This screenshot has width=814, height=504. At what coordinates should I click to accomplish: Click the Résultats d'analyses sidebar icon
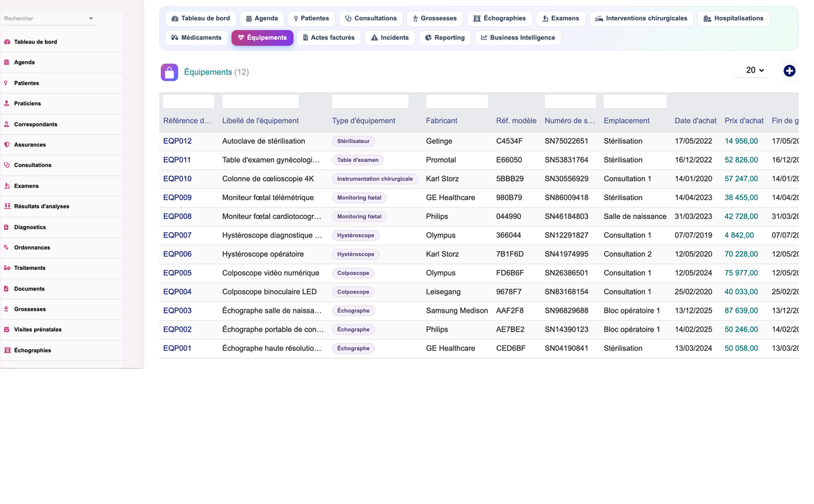pos(7,206)
